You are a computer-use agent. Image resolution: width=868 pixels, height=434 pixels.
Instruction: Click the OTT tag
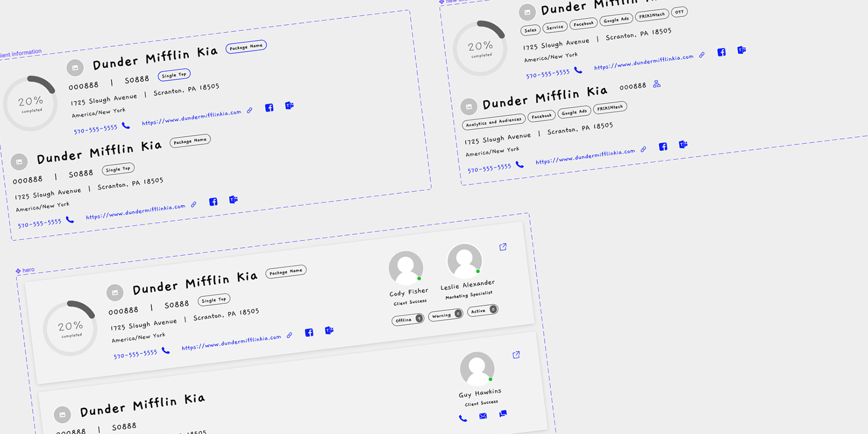[x=679, y=12]
